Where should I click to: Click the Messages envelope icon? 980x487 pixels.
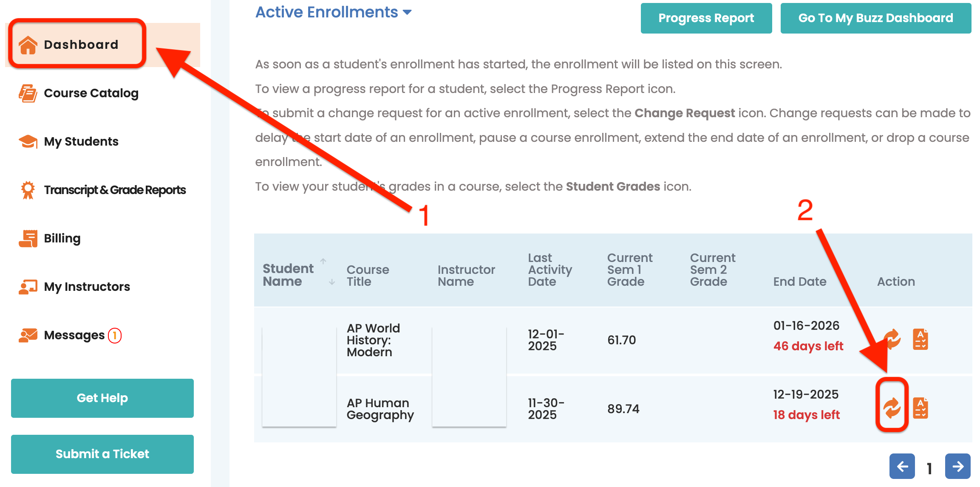pos(28,335)
